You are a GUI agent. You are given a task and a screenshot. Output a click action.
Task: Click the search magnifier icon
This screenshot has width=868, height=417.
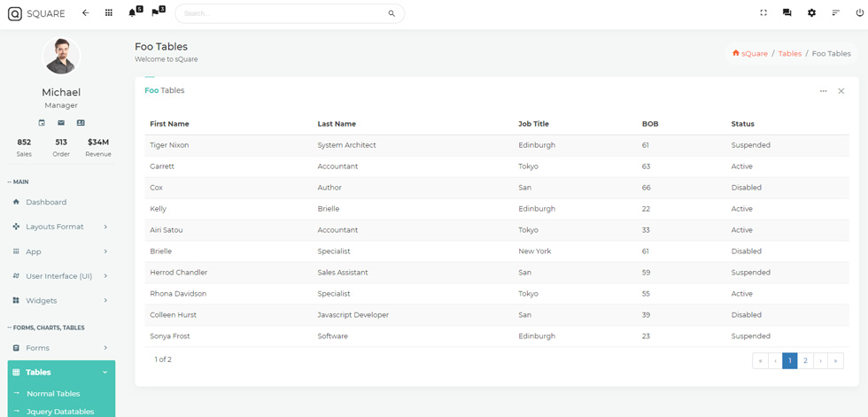pos(391,14)
